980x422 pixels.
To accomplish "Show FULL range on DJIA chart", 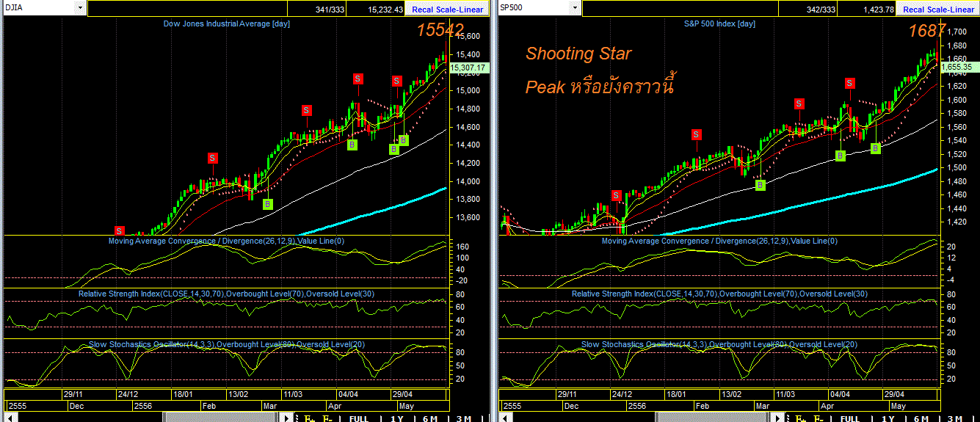I will pos(358,418).
